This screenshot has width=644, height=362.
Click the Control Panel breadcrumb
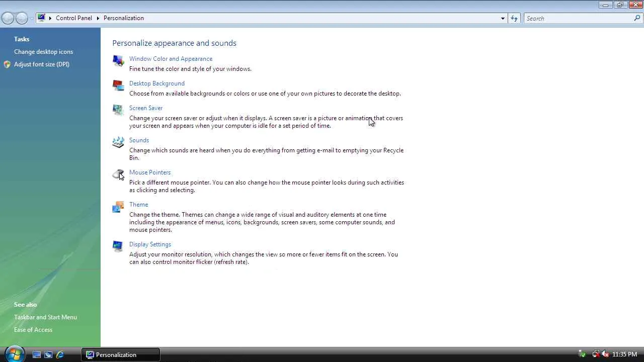coord(74,18)
